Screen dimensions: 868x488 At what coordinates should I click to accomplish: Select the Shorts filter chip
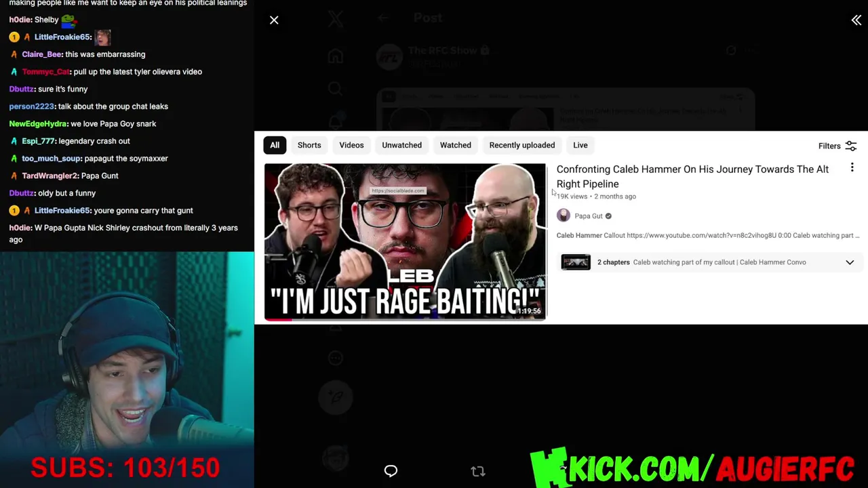click(x=309, y=145)
